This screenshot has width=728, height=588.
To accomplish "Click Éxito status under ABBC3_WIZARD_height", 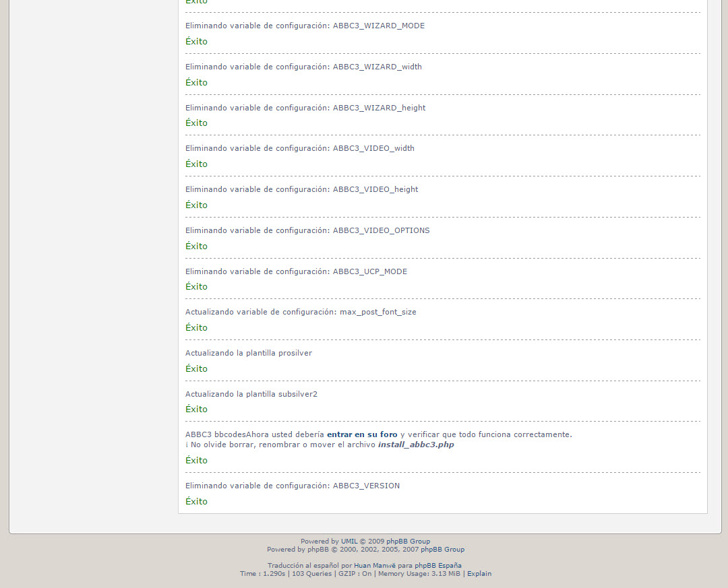I will tap(196, 123).
